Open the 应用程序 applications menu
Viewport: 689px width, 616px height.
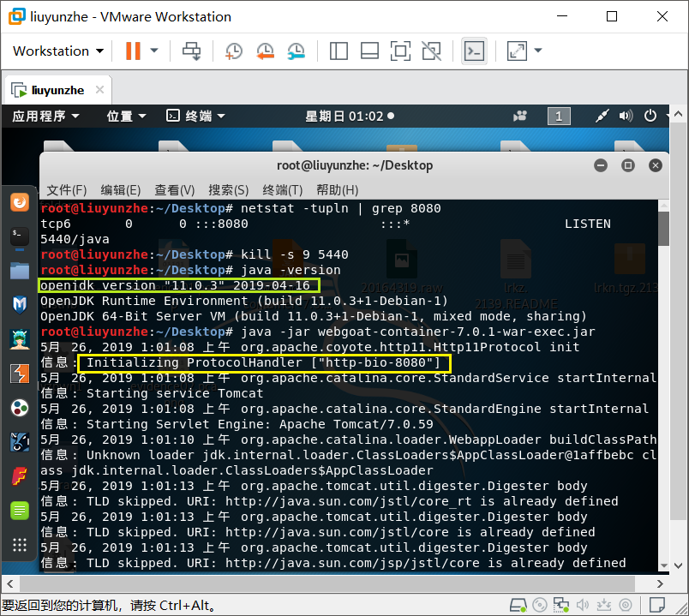(45, 116)
